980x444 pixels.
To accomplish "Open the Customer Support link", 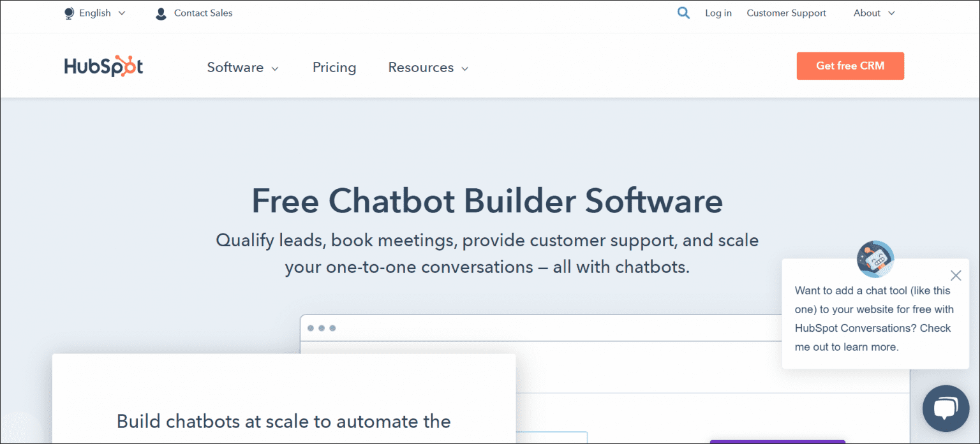I will pos(786,13).
